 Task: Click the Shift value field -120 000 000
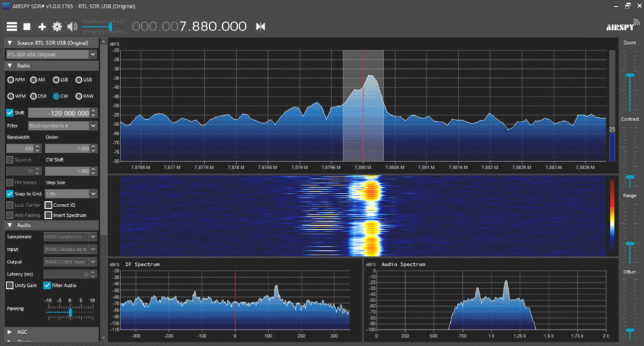(x=59, y=113)
